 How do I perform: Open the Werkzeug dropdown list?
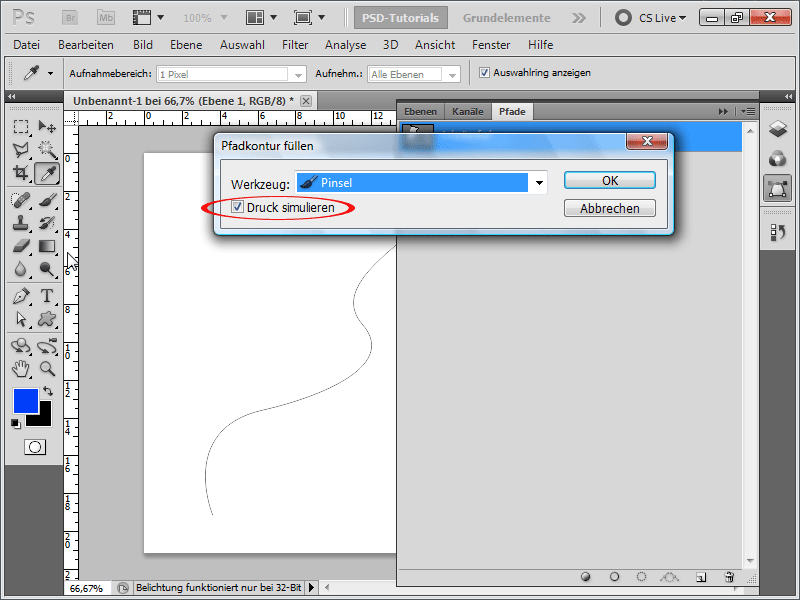539,183
